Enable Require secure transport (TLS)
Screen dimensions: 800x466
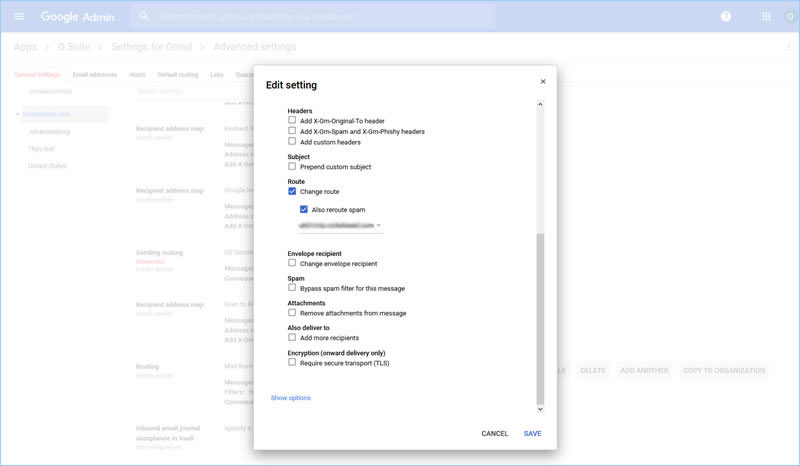pyautogui.click(x=292, y=362)
